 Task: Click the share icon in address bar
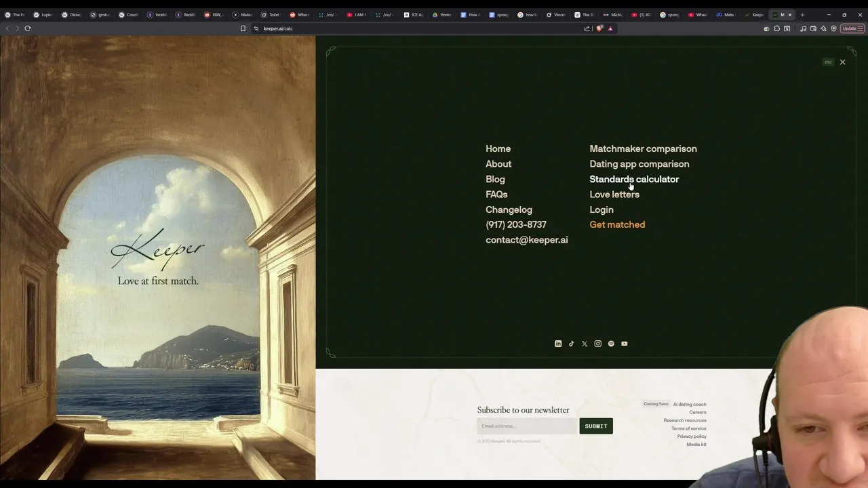pyautogui.click(x=587, y=28)
